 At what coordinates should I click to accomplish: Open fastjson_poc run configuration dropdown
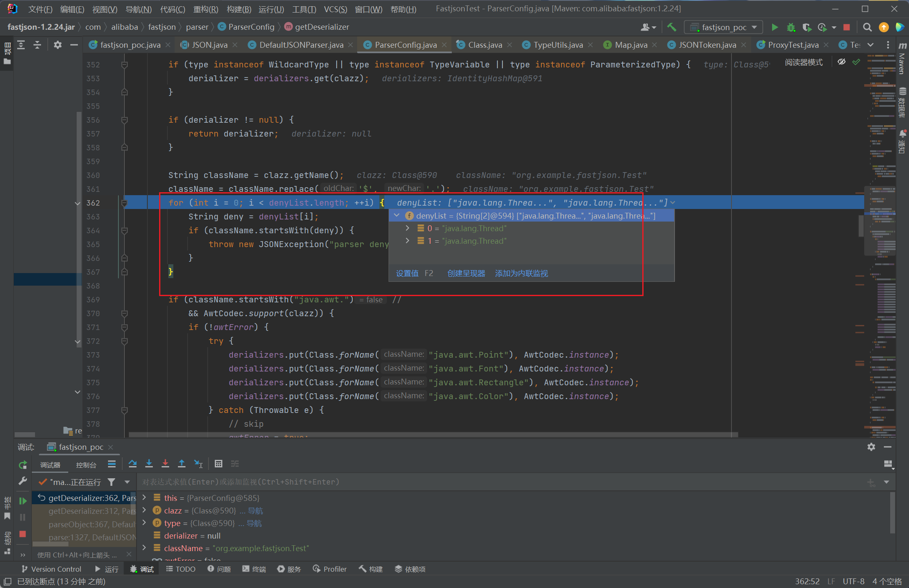point(724,27)
